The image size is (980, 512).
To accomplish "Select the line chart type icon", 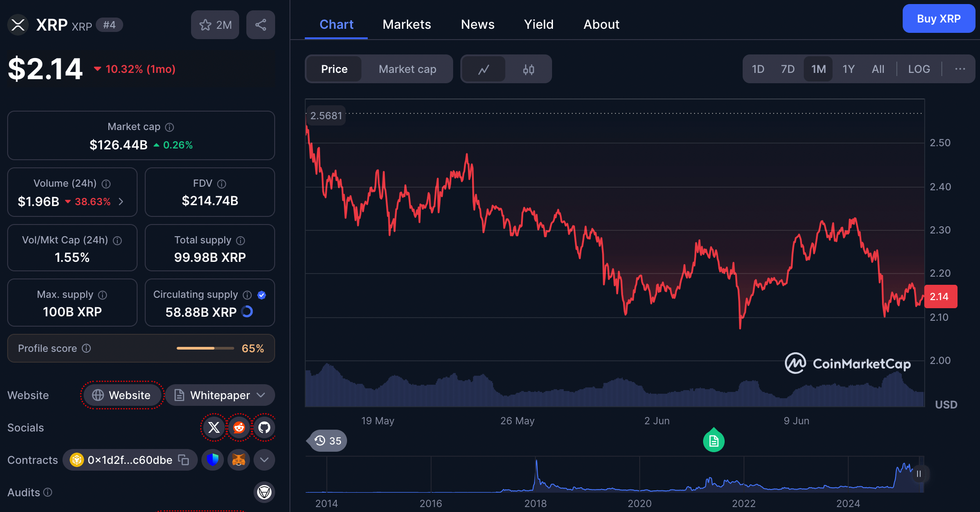I will tap(483, 69).
